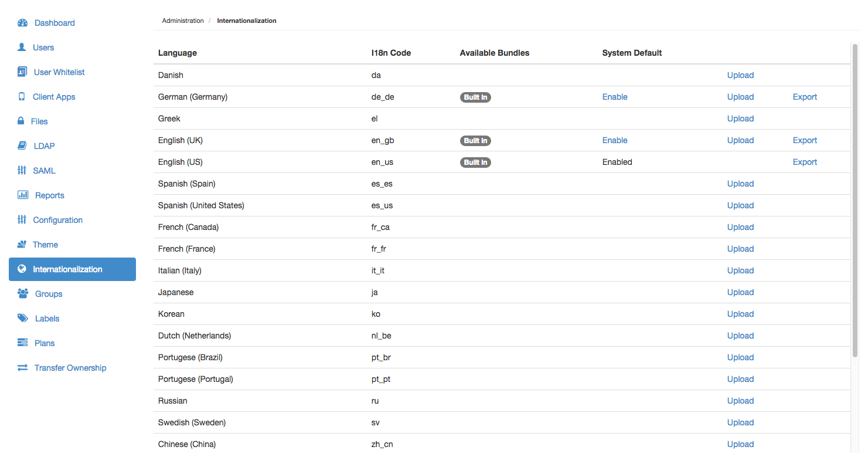The width and height of the screenshot is (868, 467).
Task: Export the German (Germany) bundle
Action: point(805,97)
